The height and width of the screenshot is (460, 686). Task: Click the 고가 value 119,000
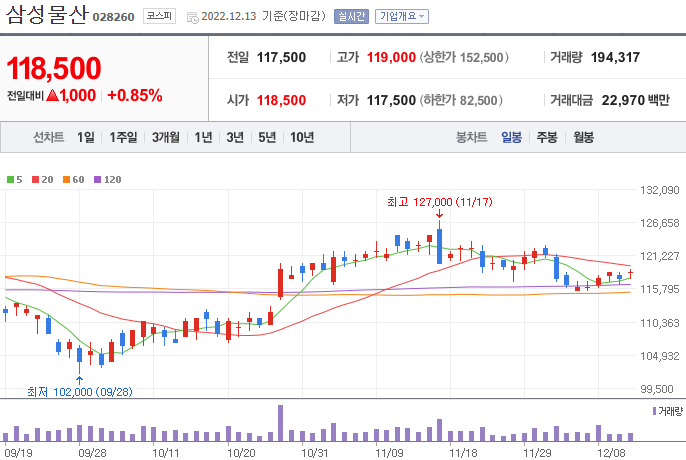tap(391, 57)
